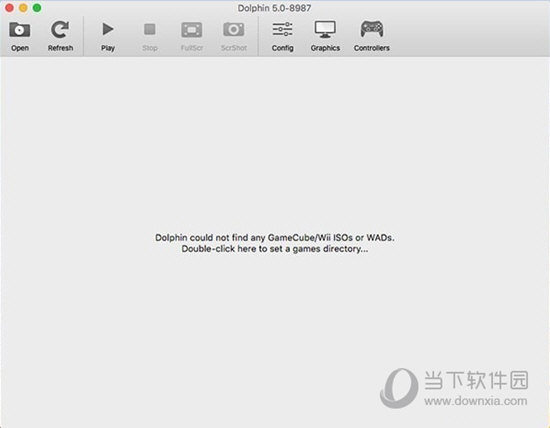This screenshot has width=550, height=428.
Task: Close the Dolphin window with the red button
Action: 9,8
